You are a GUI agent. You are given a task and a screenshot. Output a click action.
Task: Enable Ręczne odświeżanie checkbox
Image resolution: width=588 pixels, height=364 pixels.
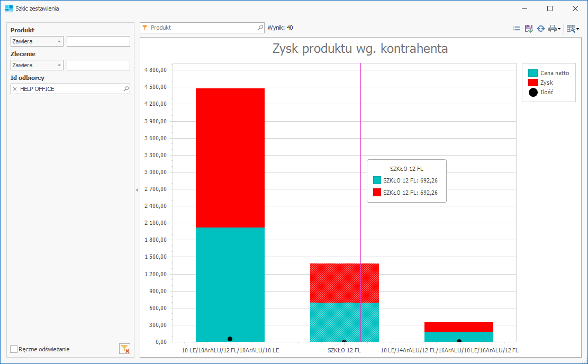[14, 349]
